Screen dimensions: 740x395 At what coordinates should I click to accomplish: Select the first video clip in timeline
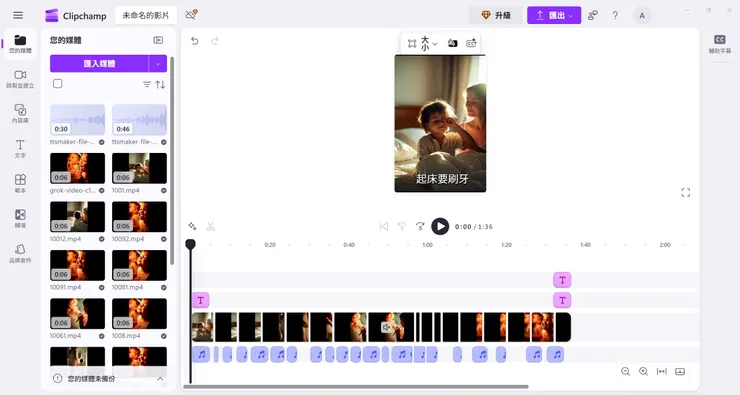tap(202, 327)
